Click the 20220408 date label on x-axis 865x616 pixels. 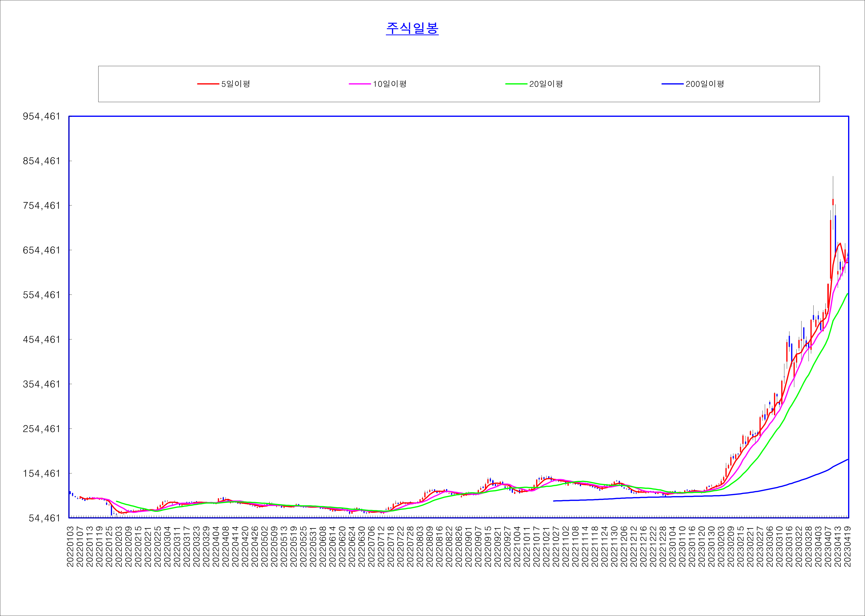pyautogui.click(x=226, y=546)
